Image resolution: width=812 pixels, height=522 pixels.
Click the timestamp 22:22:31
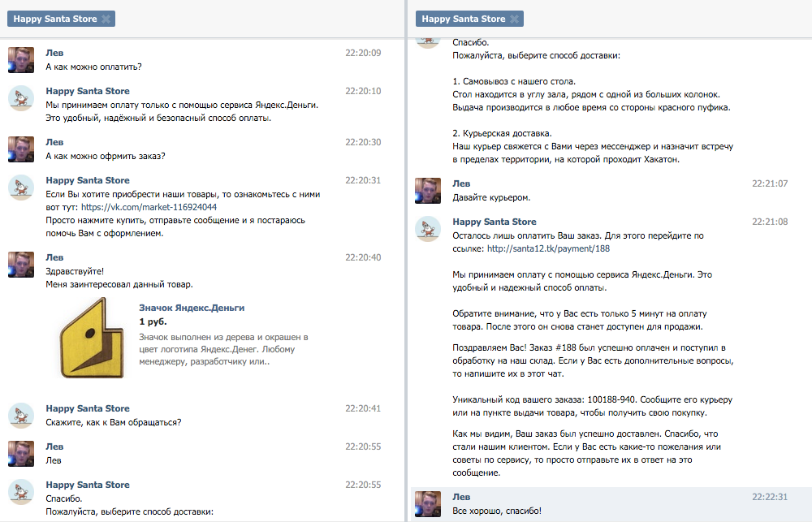[x=770, y=497]
